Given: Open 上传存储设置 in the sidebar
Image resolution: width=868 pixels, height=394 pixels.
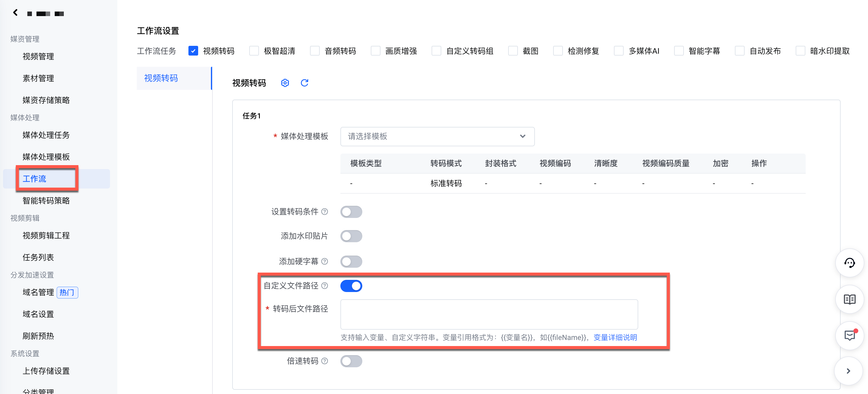Looking at the screenshot, I should [x=46, y=371].
